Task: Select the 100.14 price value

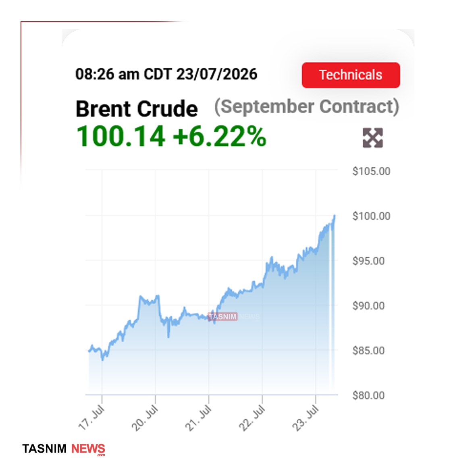Action: pyautogui.click(x=121, y=136)
